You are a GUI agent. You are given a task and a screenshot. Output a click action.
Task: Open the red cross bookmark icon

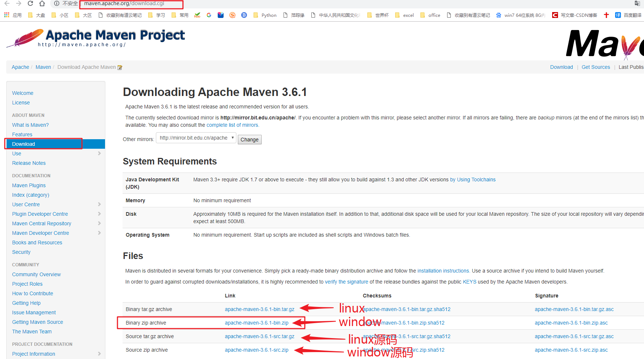tap(606, 15)
